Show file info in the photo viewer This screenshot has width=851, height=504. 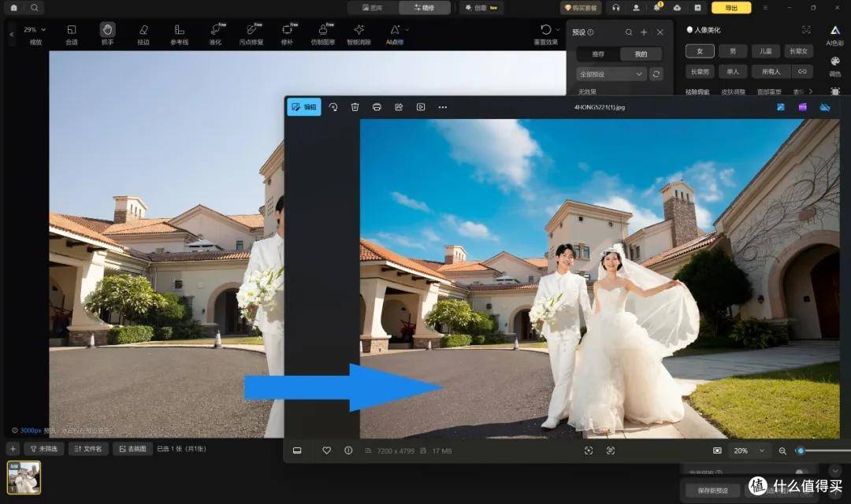click(348, 450)
